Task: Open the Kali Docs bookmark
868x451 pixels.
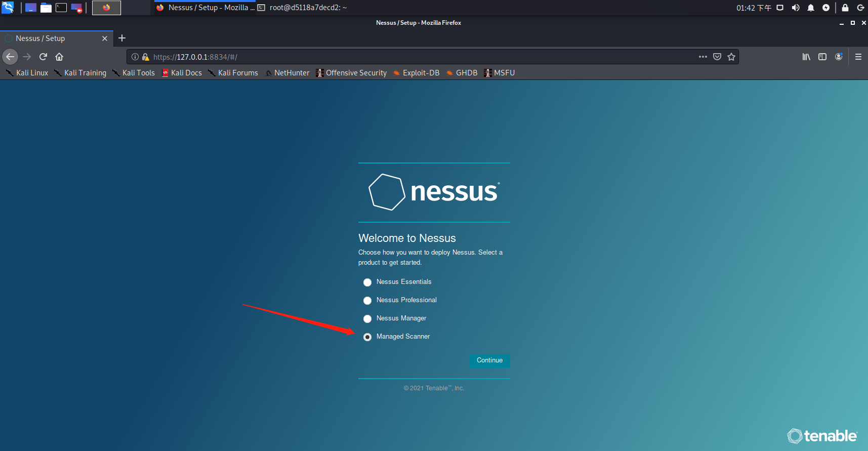Action: (182, 73)
